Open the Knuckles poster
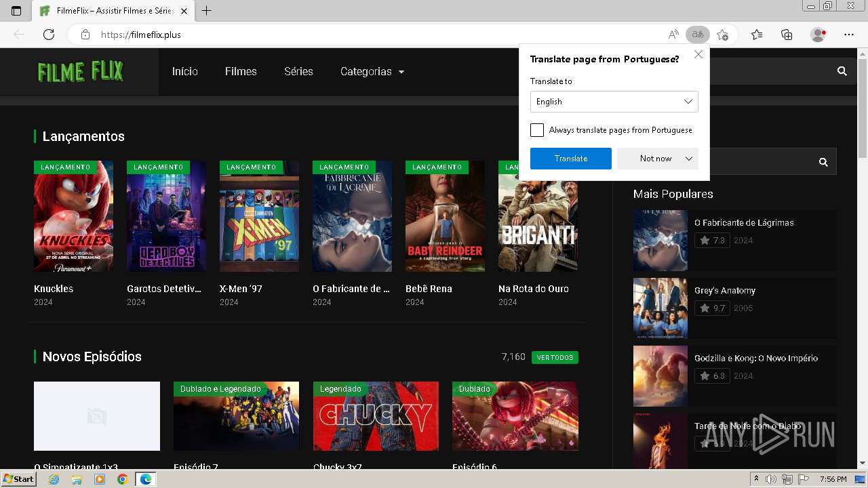Viewport: 868px width, 488px height. pos(73,216)
